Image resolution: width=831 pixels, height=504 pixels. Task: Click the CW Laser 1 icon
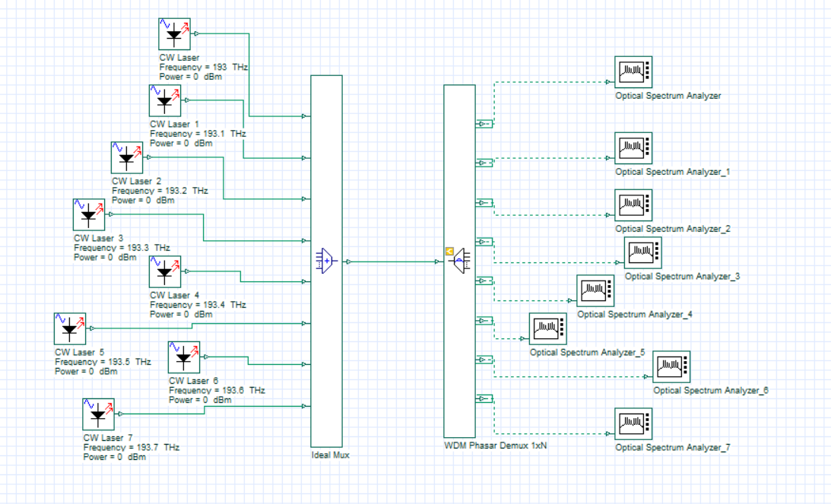pos(165,101)
